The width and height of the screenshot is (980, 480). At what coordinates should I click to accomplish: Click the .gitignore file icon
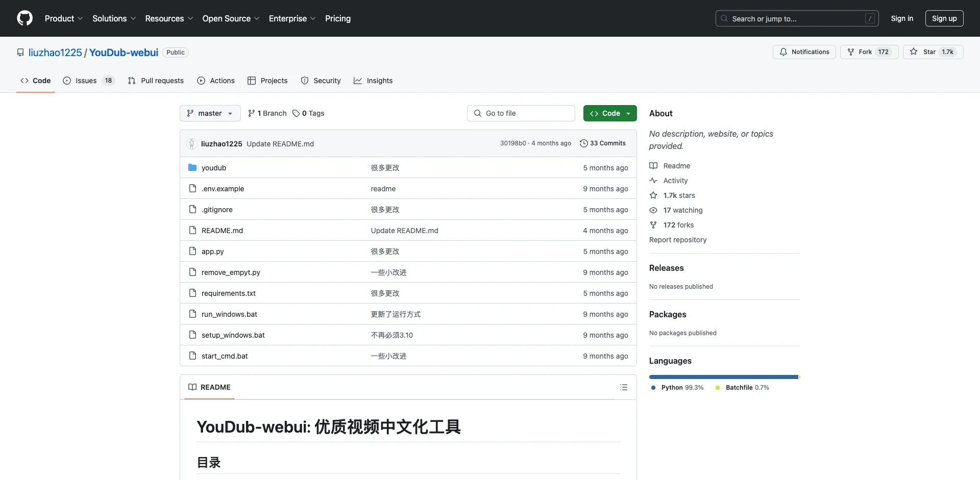[192, 210]
